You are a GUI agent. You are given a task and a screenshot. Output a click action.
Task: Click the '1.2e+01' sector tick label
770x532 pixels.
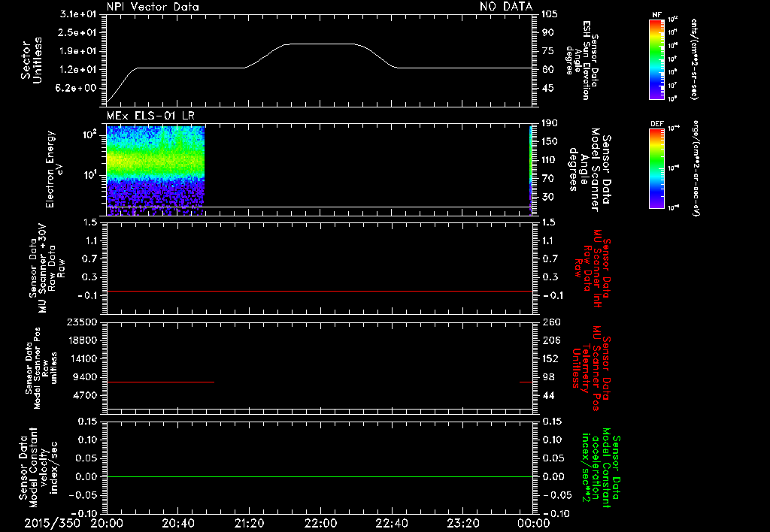(x=78, y=70)
